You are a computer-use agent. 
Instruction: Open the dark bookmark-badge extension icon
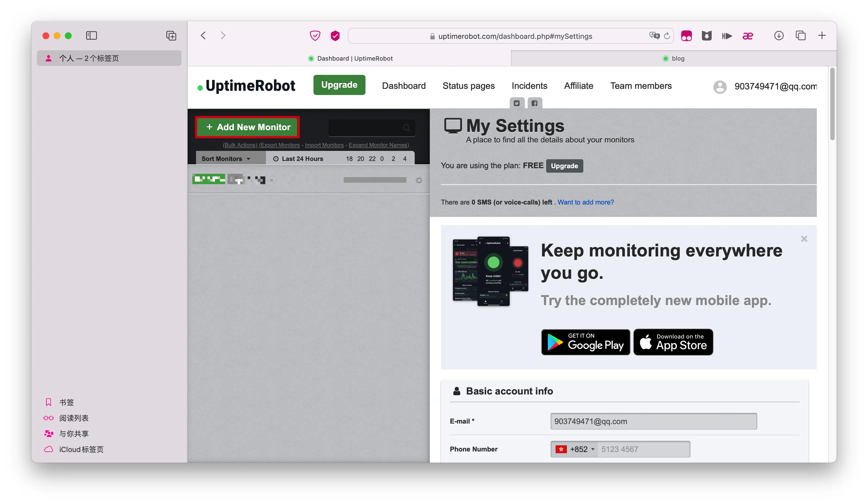click(x=706, y=36)
